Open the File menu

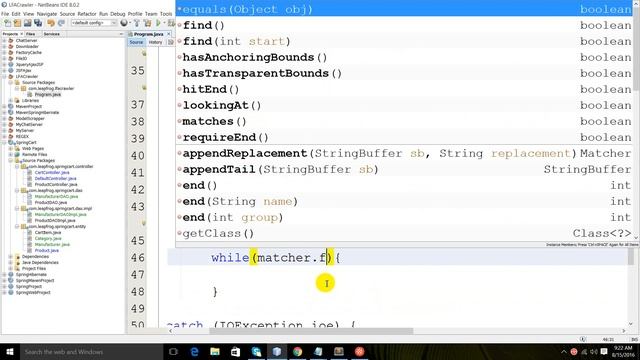pyautogui.click(x=5, y=14)
